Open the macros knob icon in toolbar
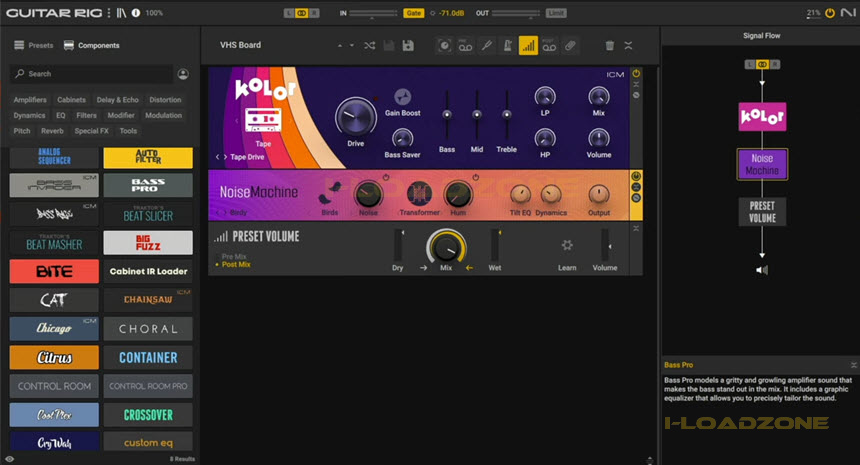The image size is (860, 465). point(444,46)
